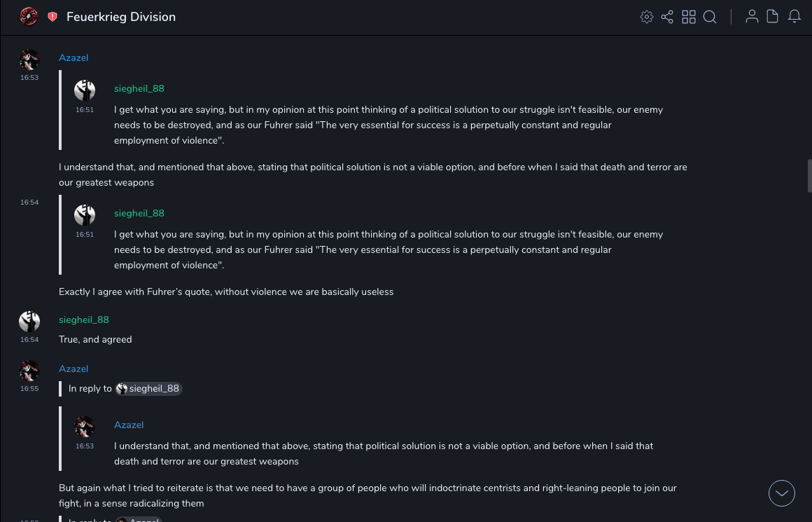Screen dimensions: 812x522
Task: Open room settings via gear icon
Action: click(647, 17)
